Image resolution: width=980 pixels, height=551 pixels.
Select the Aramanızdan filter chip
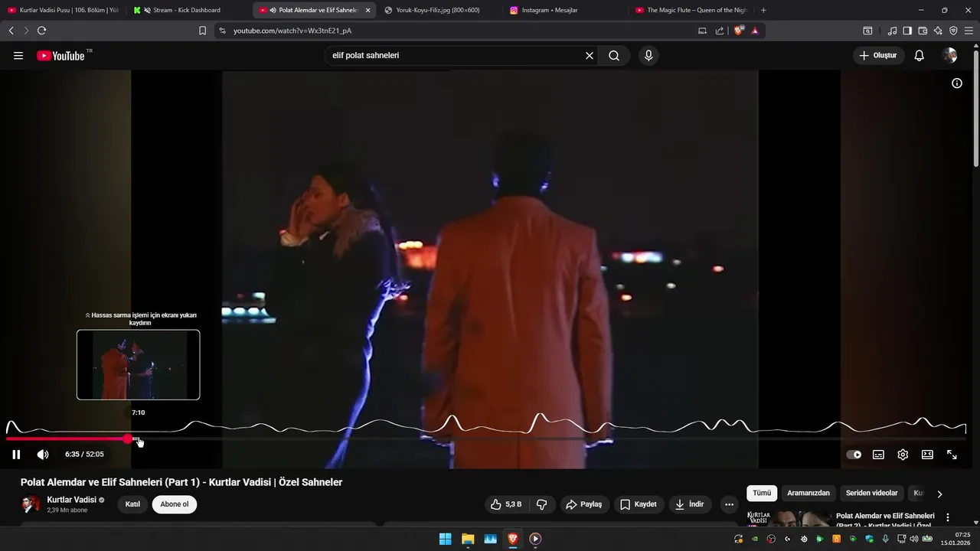click(x=808, y=494)
